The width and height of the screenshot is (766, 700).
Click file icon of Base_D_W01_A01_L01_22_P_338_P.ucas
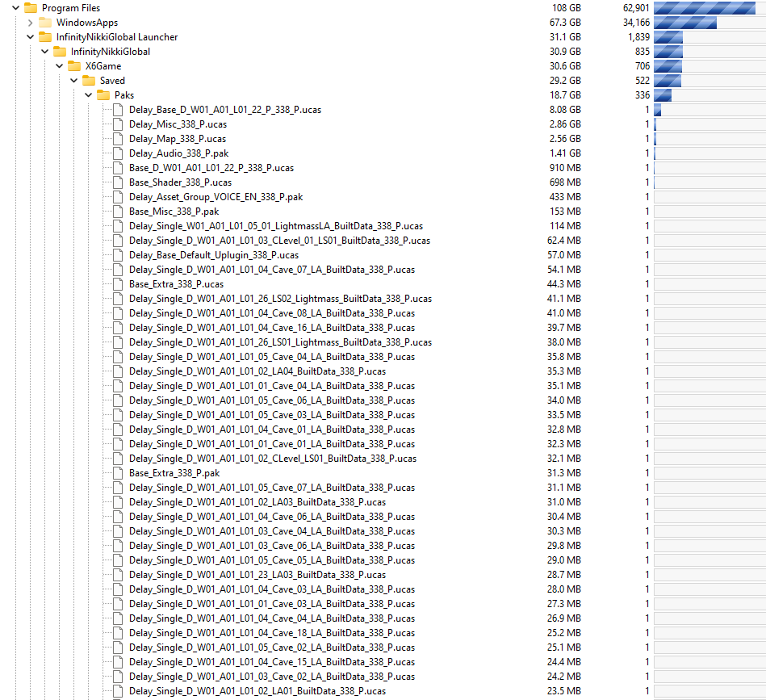click(118, 168)
